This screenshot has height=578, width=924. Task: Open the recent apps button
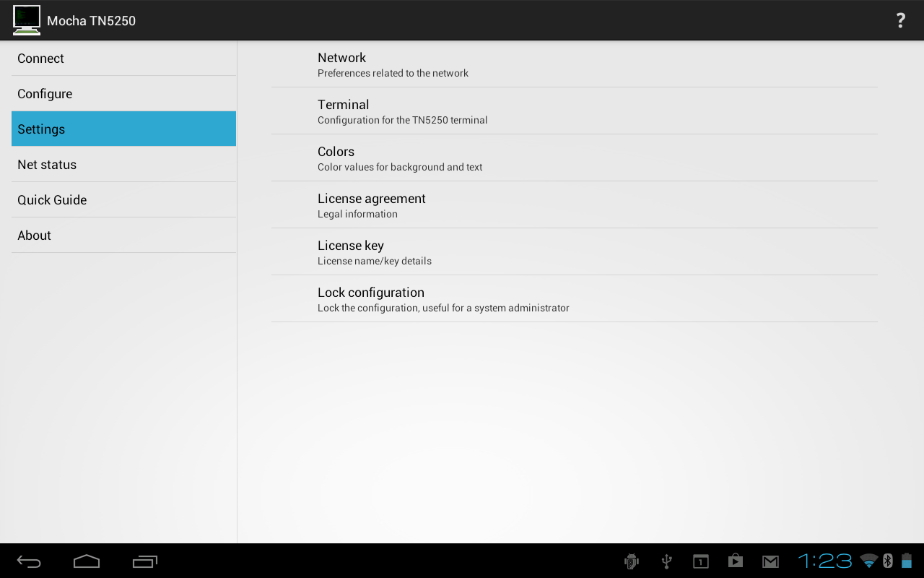[145, 561]
